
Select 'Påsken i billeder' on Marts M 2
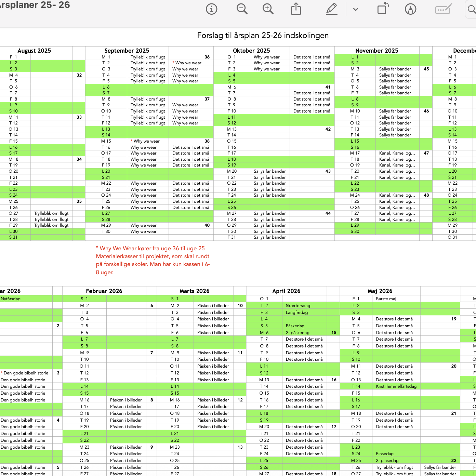click(213, 306)
